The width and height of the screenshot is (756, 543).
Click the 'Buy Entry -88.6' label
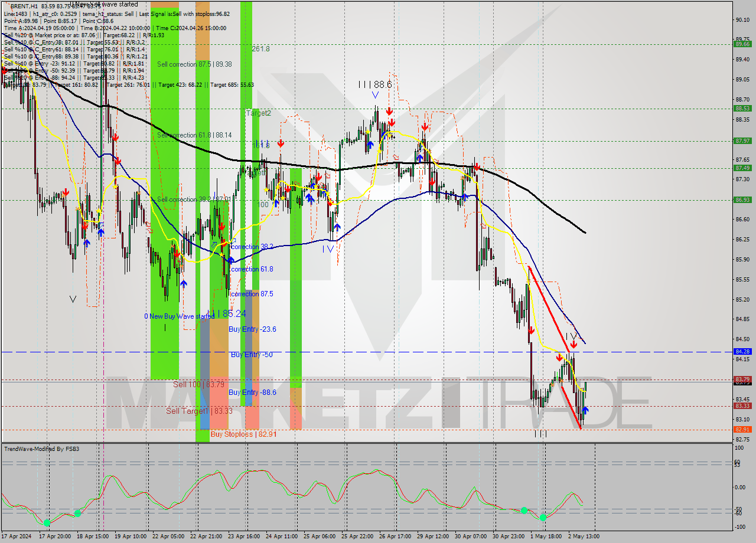tap(252, 392)
